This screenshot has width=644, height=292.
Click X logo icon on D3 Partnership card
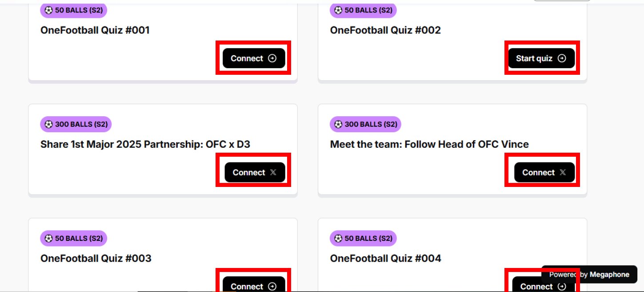click(273, 172)
